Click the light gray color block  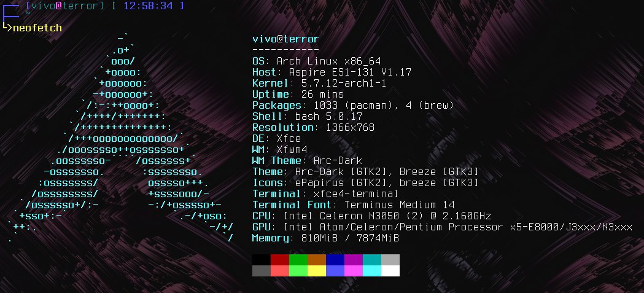click(390, 260)
